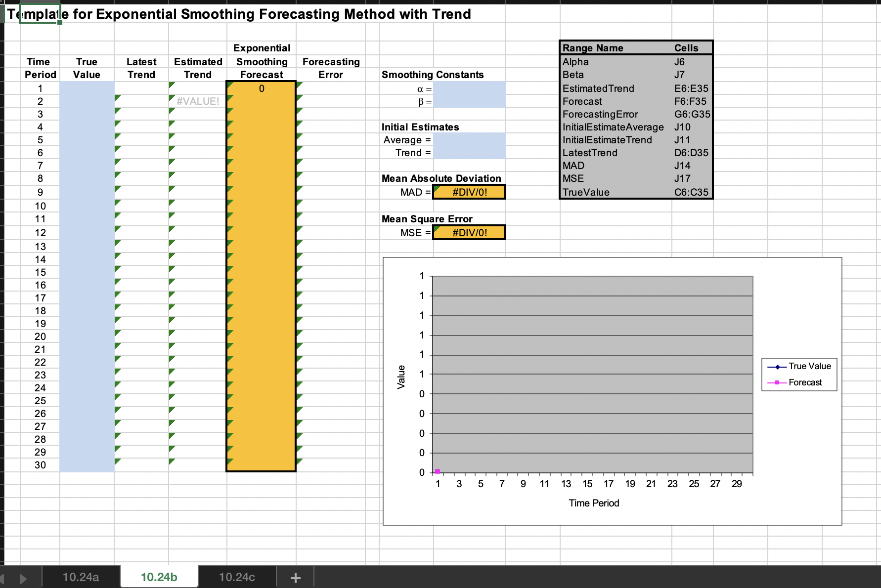Click the 'ForecastingError' range name
This screenshot has height=588, width=881.
tap(600, 114)
